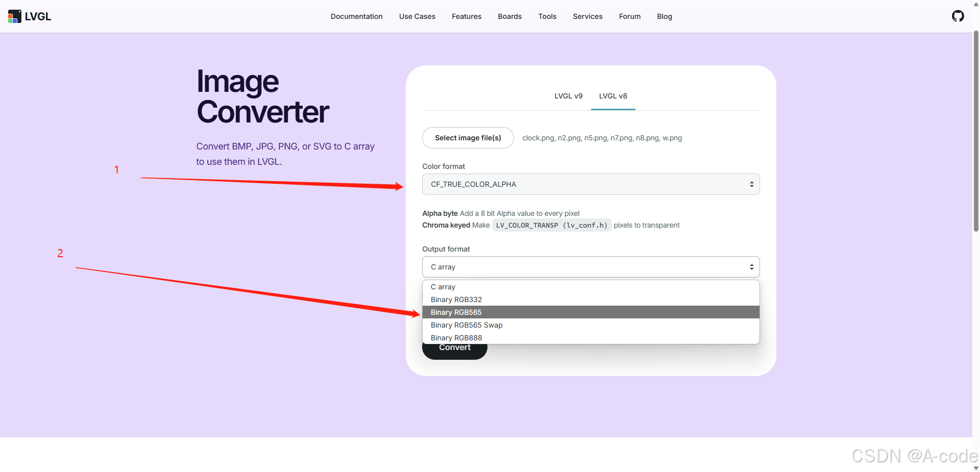Click Select image file(s) button
This screenshot has height=472, width=980.
[x=468, y=138]
